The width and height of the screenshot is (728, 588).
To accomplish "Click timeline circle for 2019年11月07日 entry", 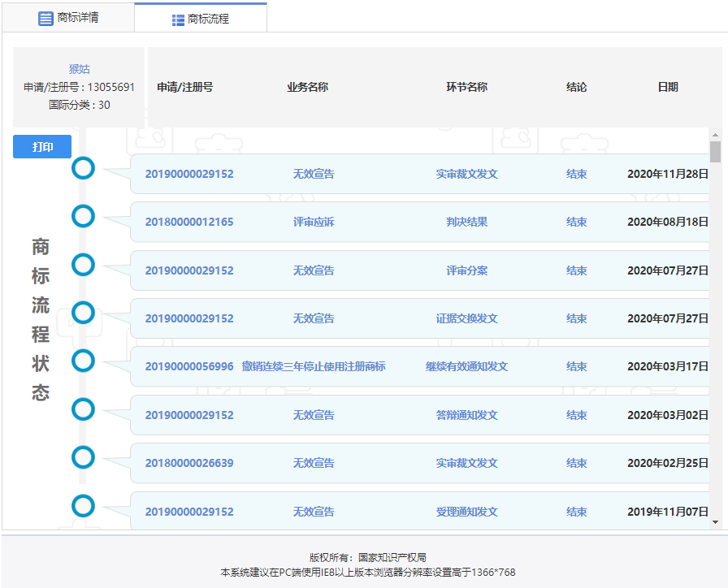I will 84,506.
